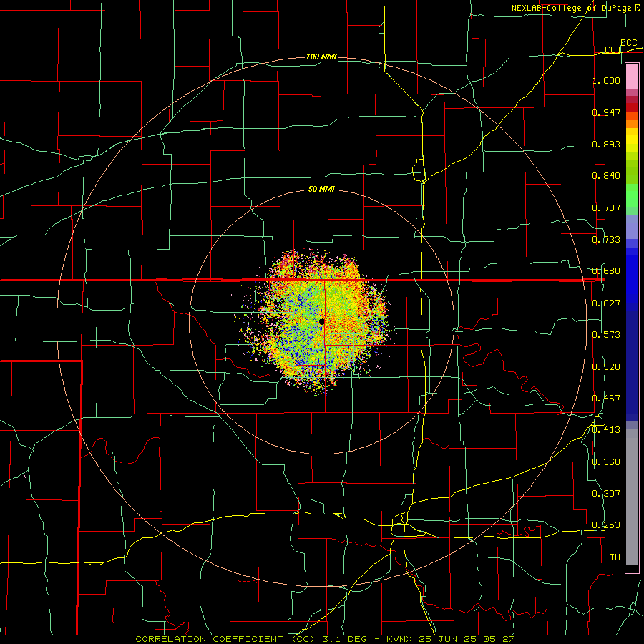Click the 0.733 scale value

tap(606, 240)
